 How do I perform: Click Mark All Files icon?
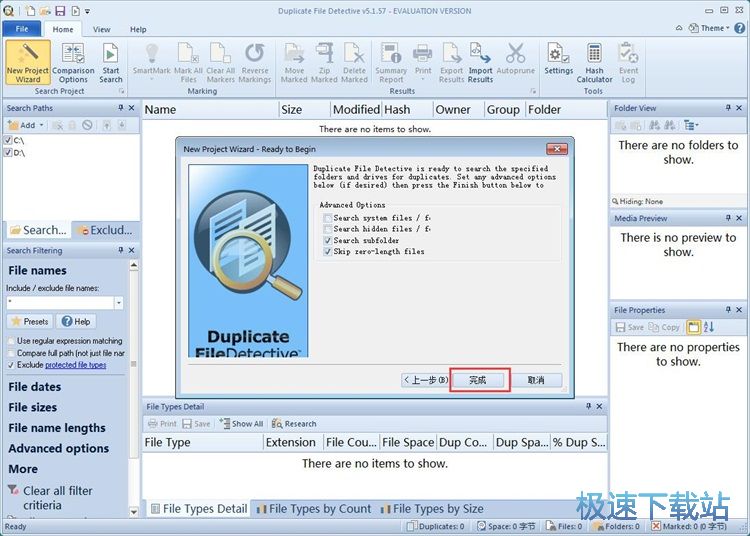[188, 62]
